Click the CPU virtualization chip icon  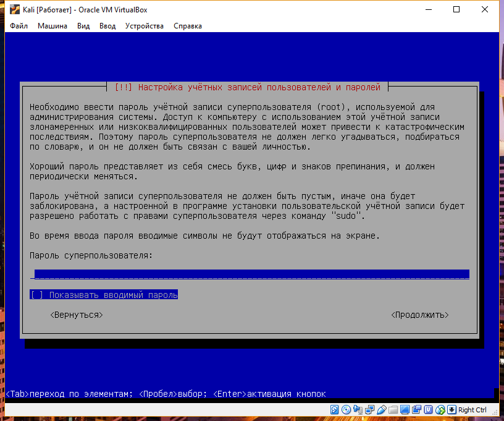428,409
